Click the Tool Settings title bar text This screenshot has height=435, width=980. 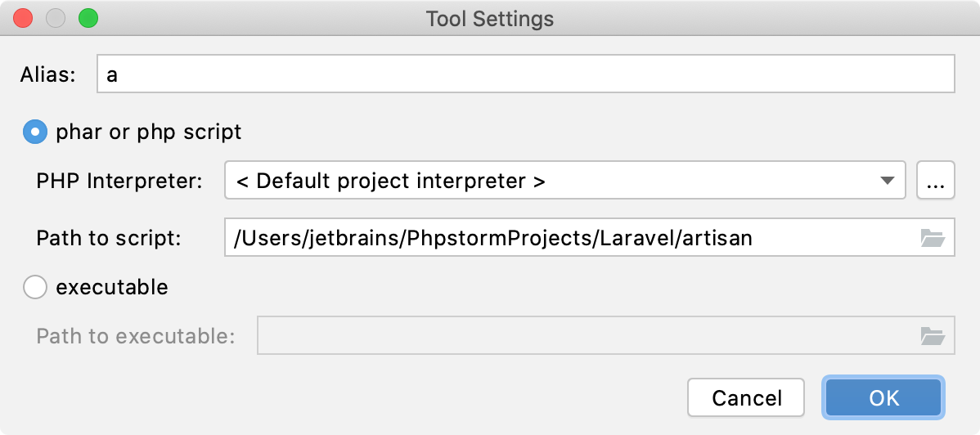pyautogui.click(x=490, y=19)
